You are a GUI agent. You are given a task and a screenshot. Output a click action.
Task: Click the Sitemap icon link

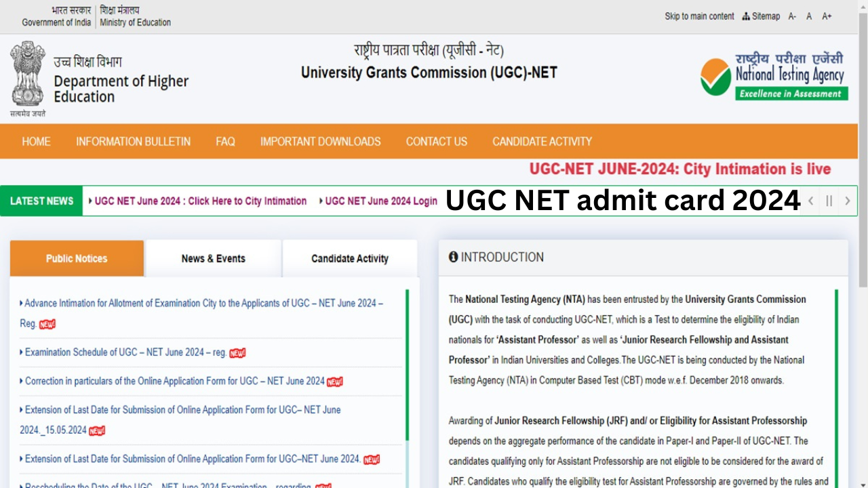coord(761,16)
